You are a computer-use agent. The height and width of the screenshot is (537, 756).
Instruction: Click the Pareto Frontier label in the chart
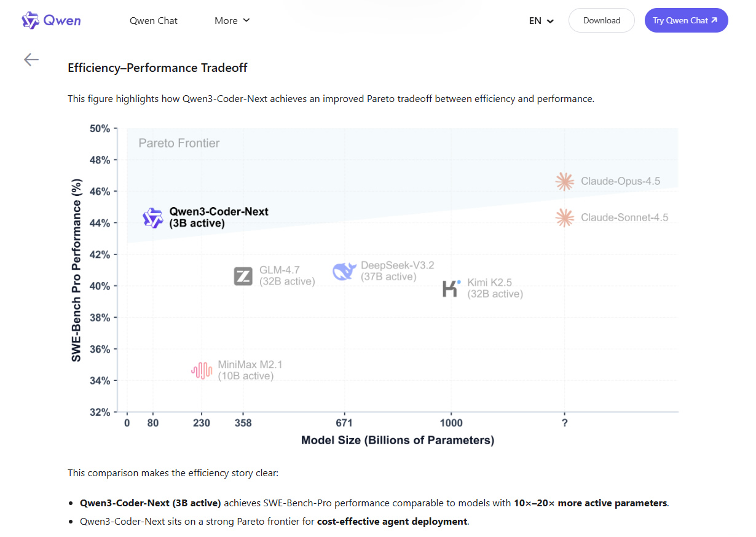point(179,143)
